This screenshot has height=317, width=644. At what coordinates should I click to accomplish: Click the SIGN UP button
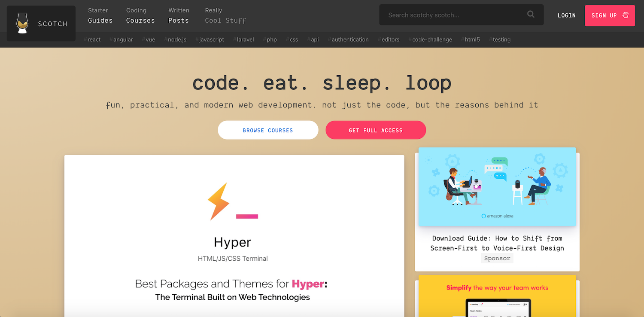pyautogui.click(x=610, y=15)
